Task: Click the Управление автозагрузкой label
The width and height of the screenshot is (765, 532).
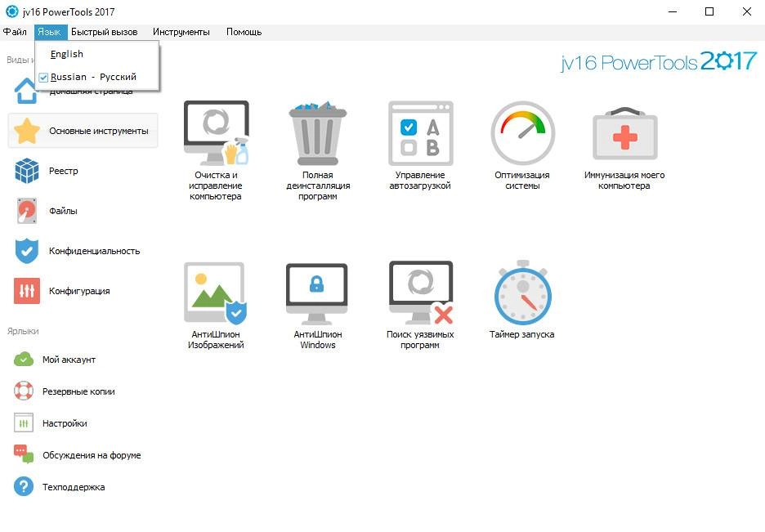Action: coord(420,180)
